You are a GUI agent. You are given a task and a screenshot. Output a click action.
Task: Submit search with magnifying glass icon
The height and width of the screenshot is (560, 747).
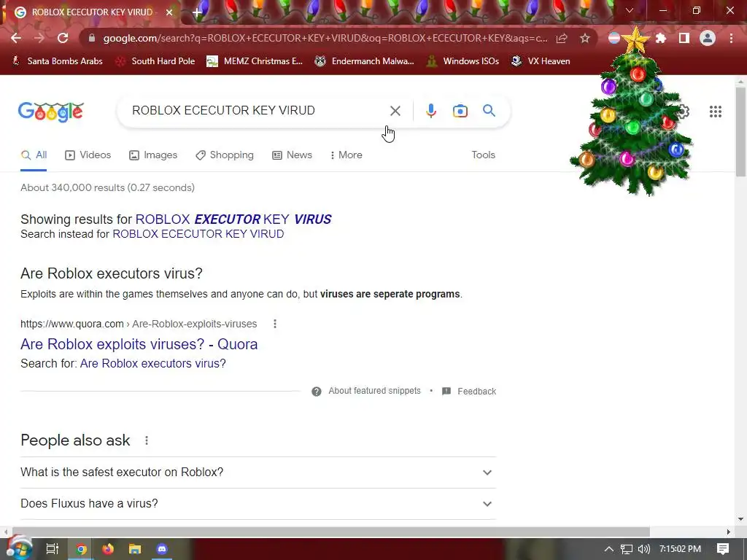[489, 111]
